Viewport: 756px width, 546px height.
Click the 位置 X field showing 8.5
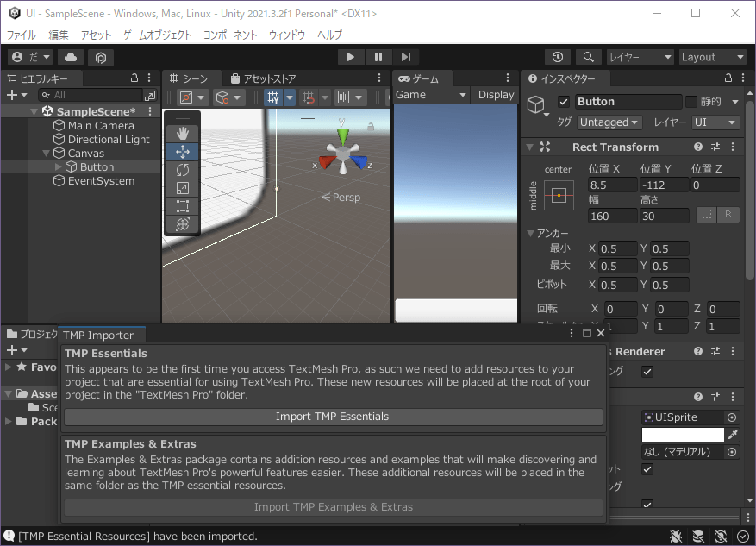(x=612, y=185)
